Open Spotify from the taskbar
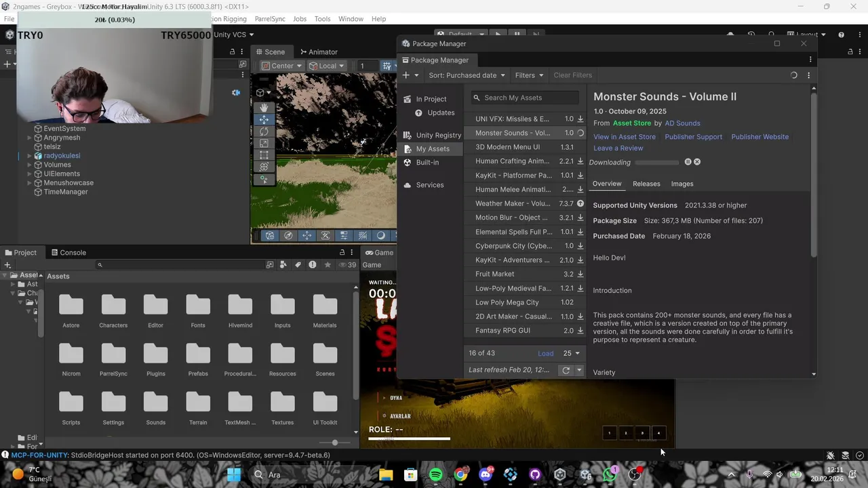The height and width of the screenshot is (488, 868). coord(435,474)
